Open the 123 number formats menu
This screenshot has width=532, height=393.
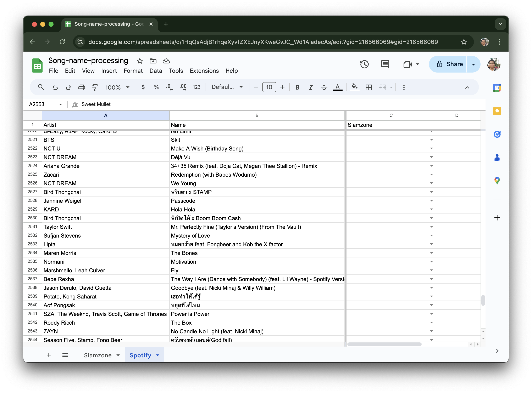pyautogui.click(x=196, y=87)
